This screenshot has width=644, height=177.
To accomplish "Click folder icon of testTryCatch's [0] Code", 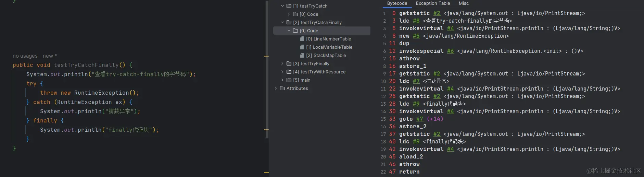I will [295, 14].
